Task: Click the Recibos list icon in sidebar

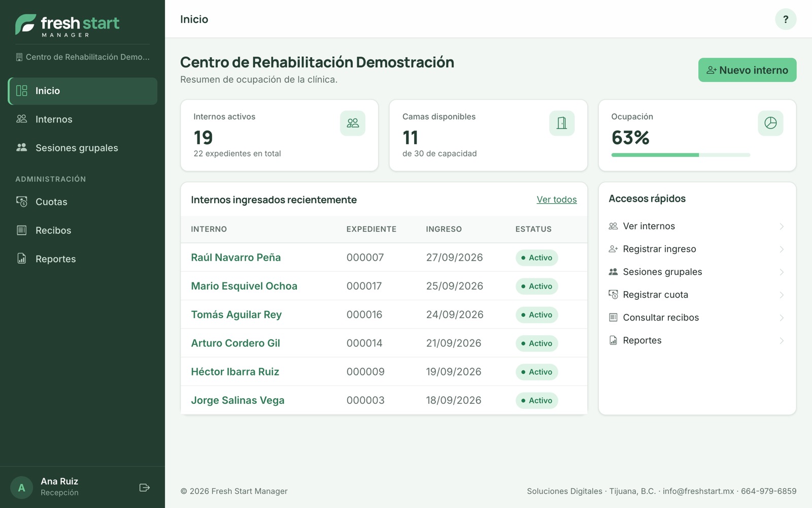Action: tap(22, 230)
